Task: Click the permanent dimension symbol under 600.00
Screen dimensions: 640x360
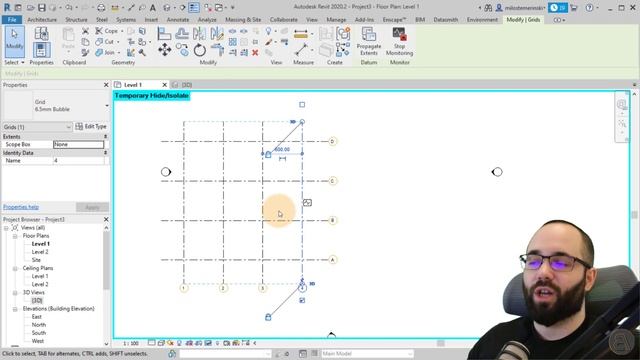Action: pos(282,159)
